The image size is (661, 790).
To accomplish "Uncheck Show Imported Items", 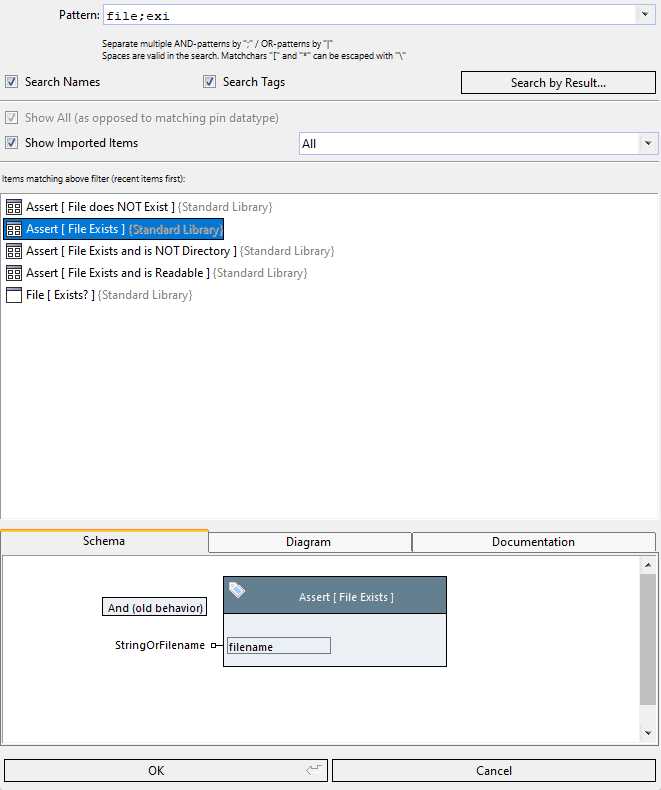I will 12,143.
